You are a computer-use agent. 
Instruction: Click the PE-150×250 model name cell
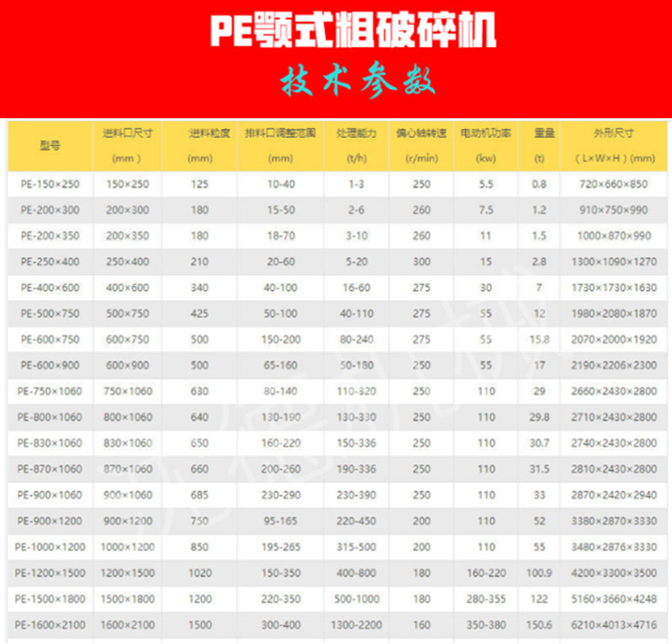(x=50, y=184)
